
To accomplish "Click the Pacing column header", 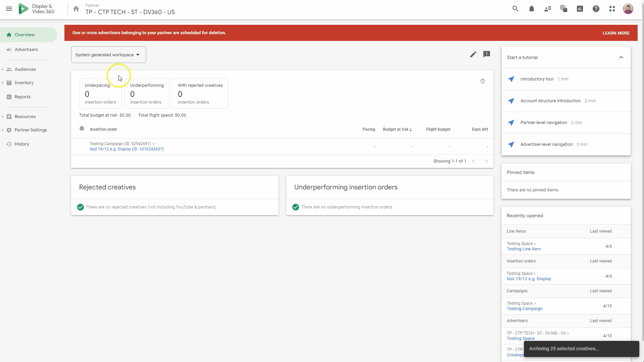I will tap(369, 129).
